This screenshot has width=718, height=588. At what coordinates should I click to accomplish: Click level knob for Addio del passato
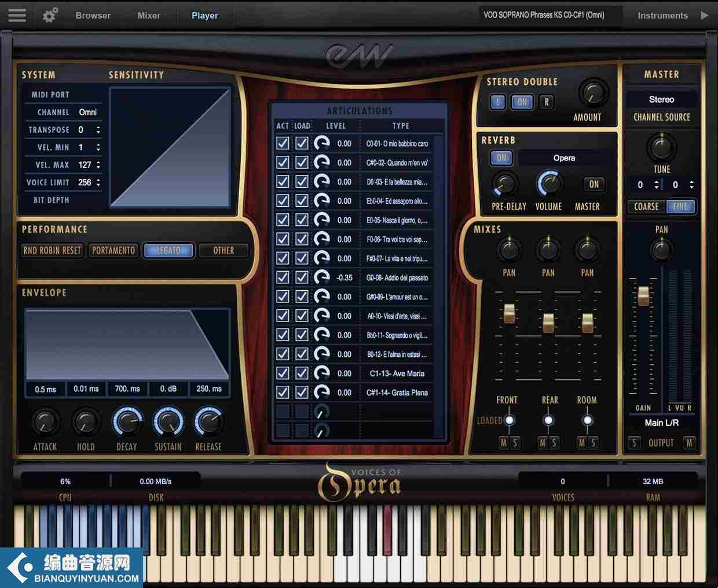(x=322, y=277)
